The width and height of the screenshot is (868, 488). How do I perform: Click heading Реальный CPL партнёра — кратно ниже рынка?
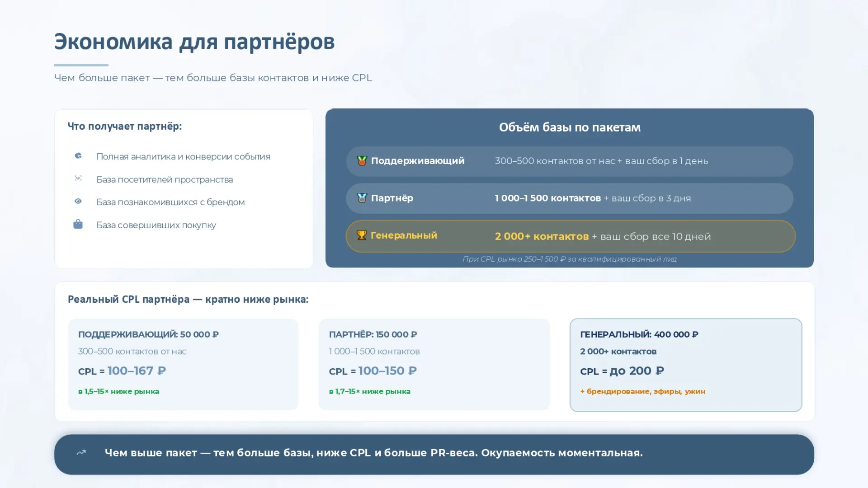[x=188, y=299]
